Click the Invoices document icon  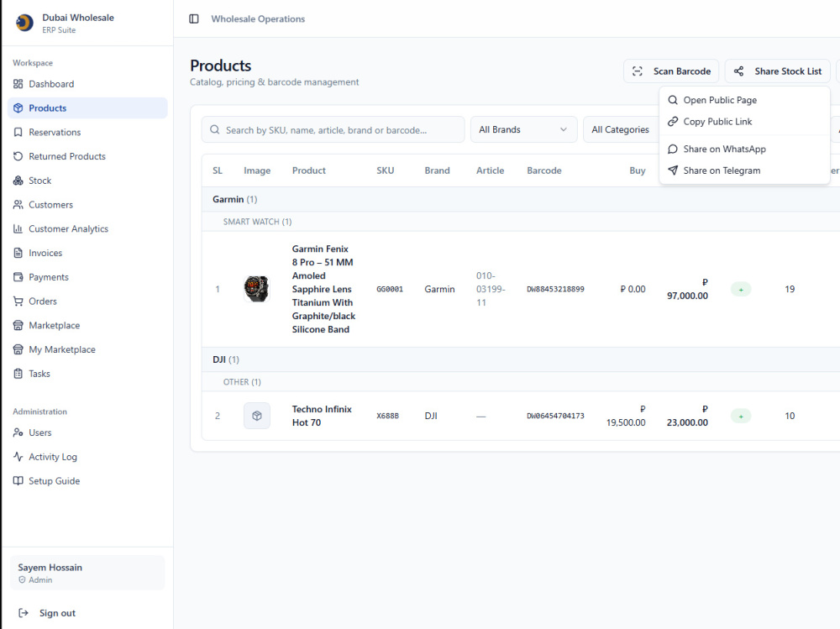(x=18, y=253)
